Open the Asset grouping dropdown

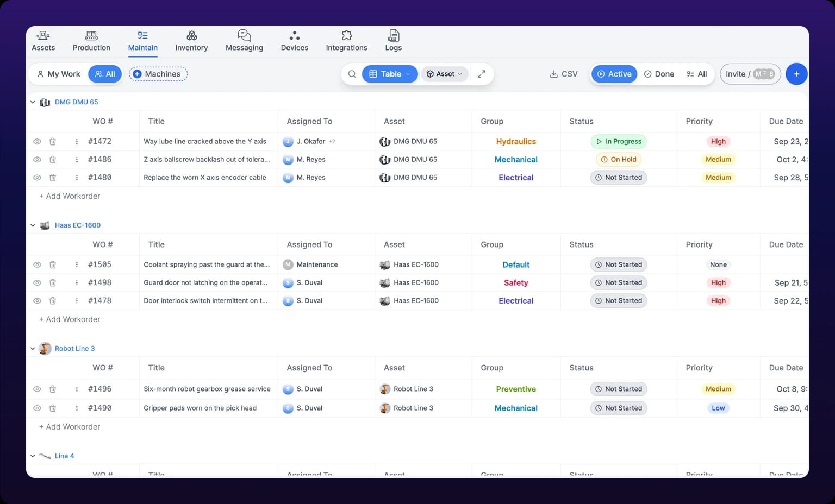[445, 74]
